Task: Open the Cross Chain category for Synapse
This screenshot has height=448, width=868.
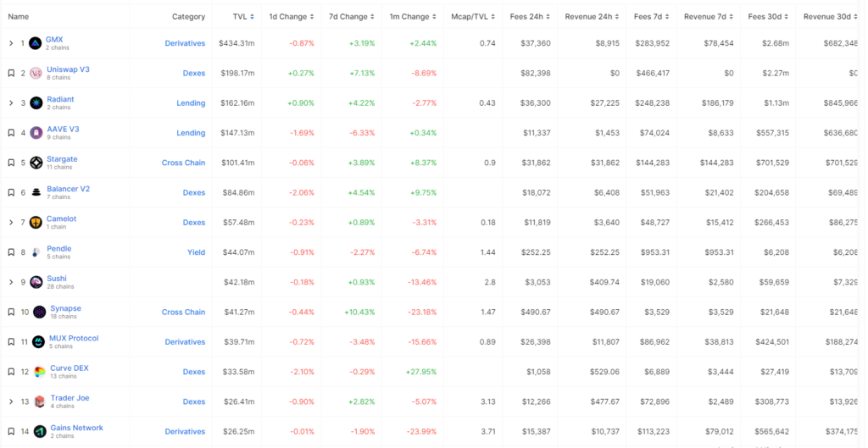Action: (x=183, y=312)
